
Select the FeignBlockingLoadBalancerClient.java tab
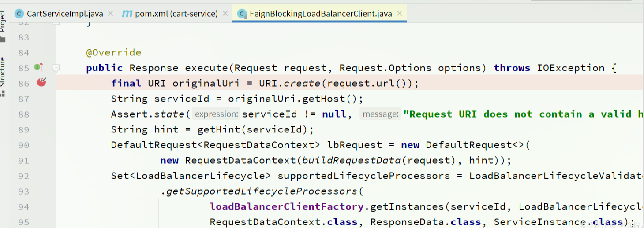(320, 14)
